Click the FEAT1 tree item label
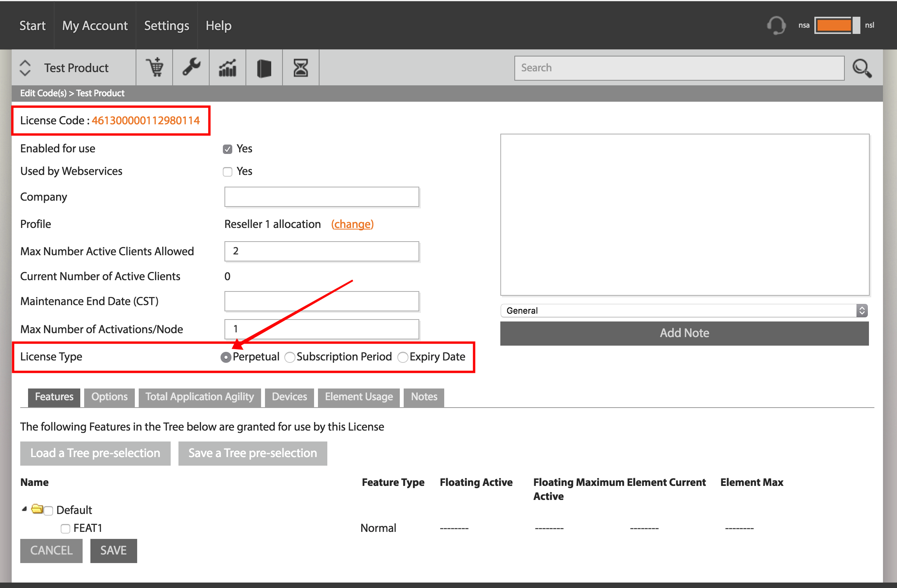Screen dimensions: 897x588 [x=88, y=528]
